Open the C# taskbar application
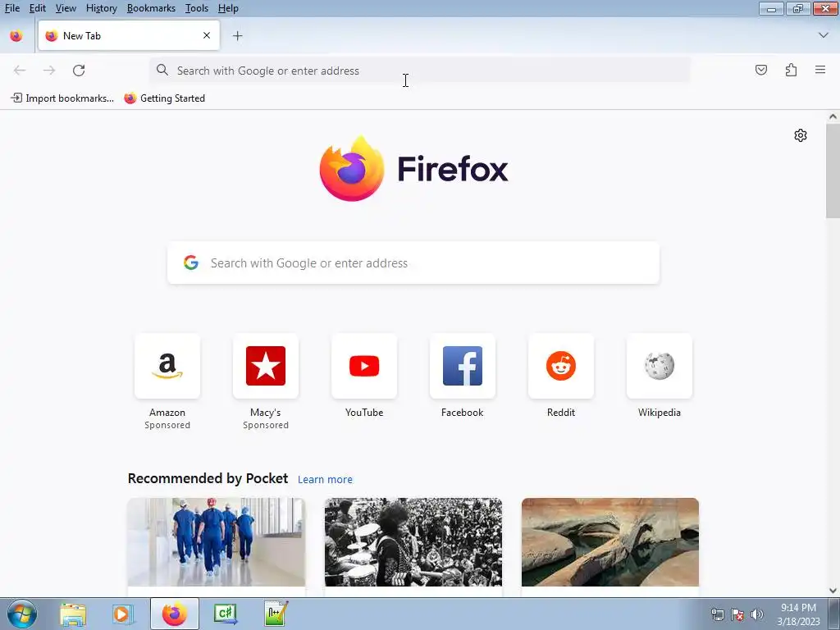 tap(225, 614)
